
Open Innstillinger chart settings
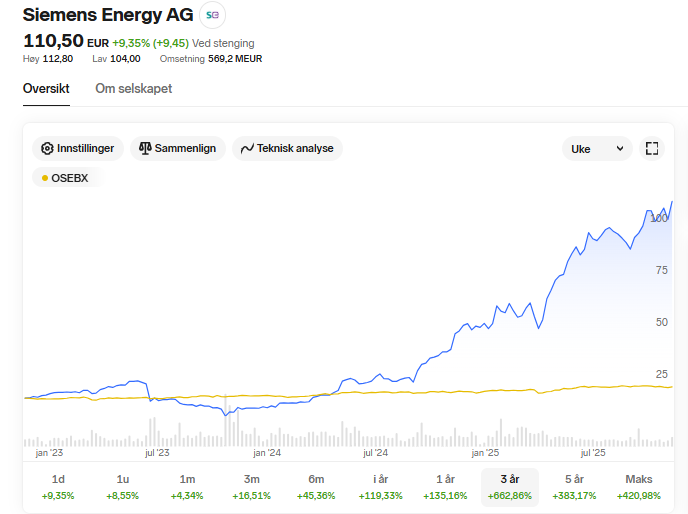(78, 149)
